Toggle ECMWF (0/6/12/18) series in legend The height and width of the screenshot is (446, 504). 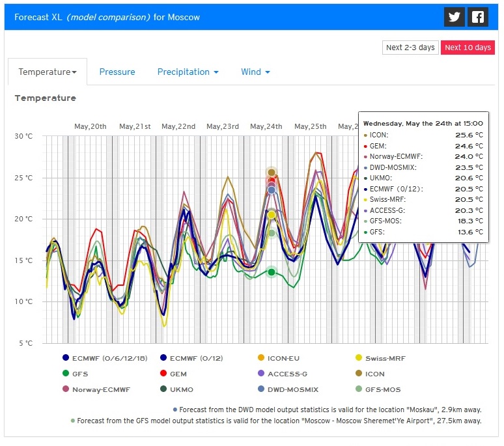pyautogui.click(x=105, y=358)
